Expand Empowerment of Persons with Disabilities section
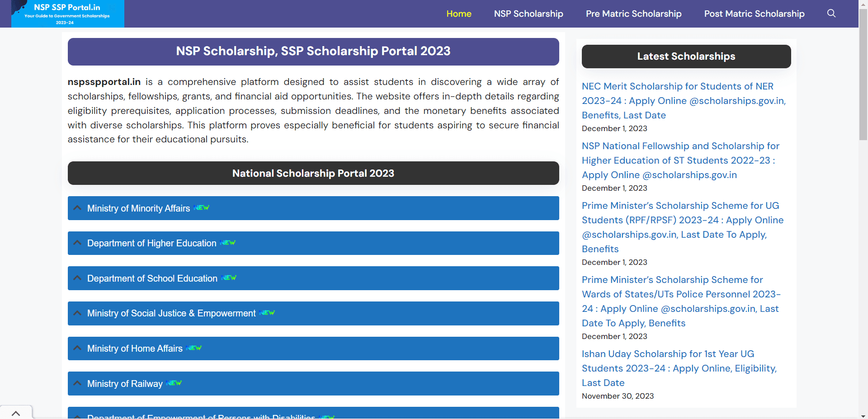 point(313,413)
